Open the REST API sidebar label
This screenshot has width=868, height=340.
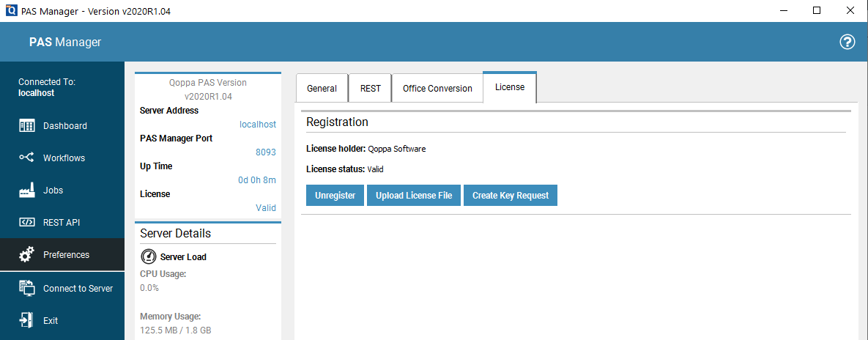tap(62, 223)
